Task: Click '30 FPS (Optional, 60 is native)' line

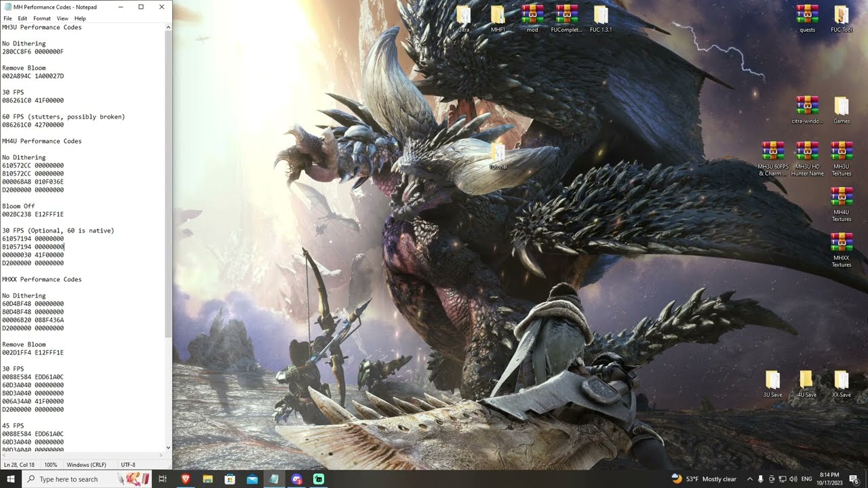Action: click(x=58, y=230)
